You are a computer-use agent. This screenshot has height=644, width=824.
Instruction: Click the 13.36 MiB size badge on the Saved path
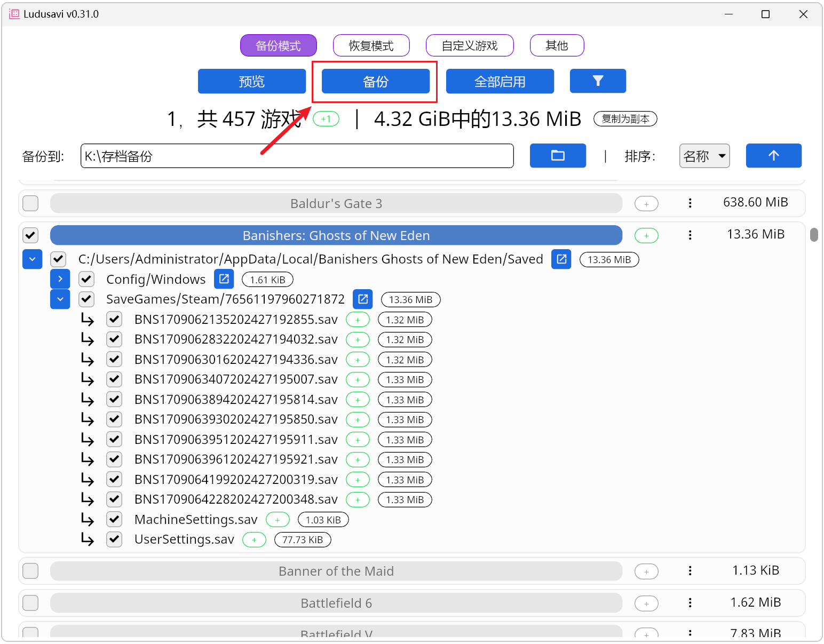click(609, 260)
